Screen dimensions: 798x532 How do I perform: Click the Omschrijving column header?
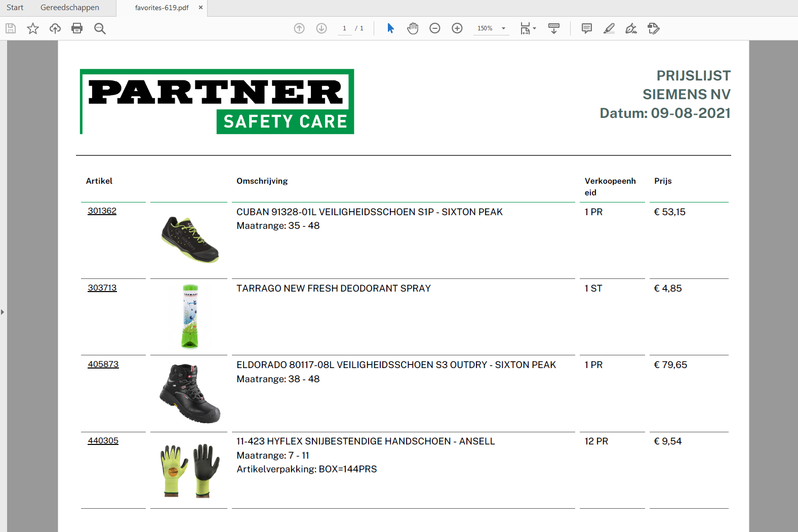click(262, 181)
